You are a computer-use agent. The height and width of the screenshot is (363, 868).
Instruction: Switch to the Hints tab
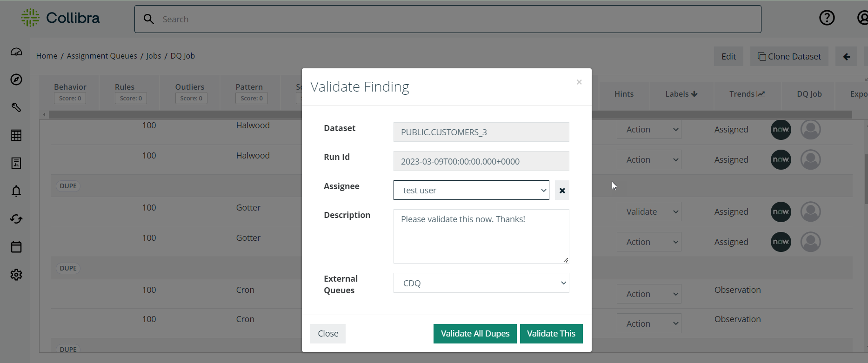624,94
